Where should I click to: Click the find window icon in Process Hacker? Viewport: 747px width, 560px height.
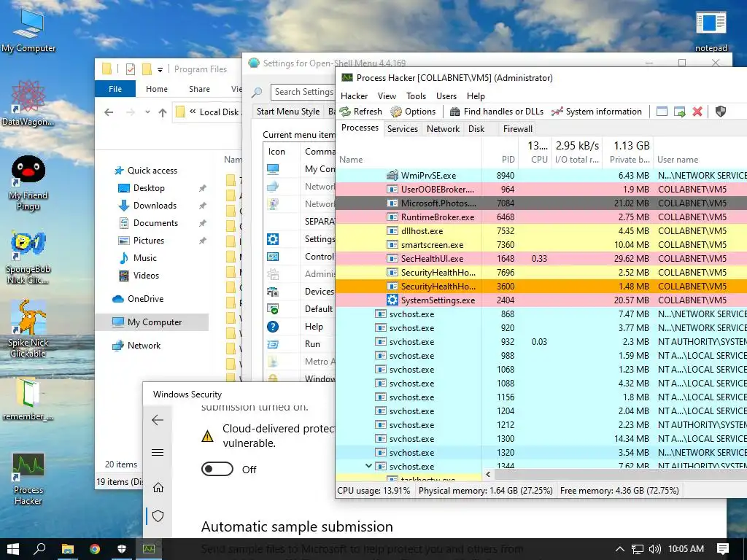[x=662, y=112]
